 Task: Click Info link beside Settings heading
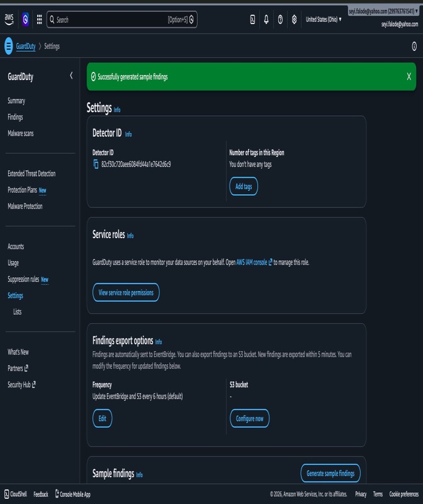(x=117, y=110)
